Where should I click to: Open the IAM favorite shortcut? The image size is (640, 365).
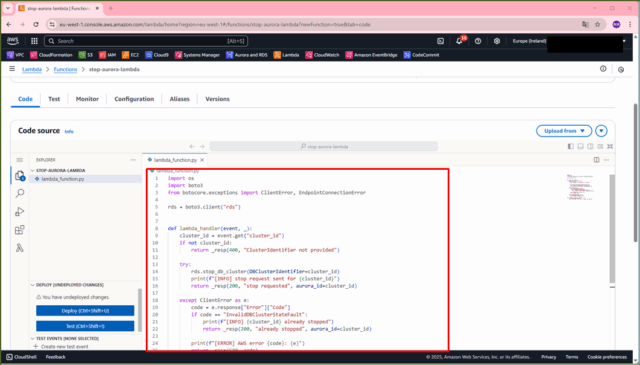108,55
